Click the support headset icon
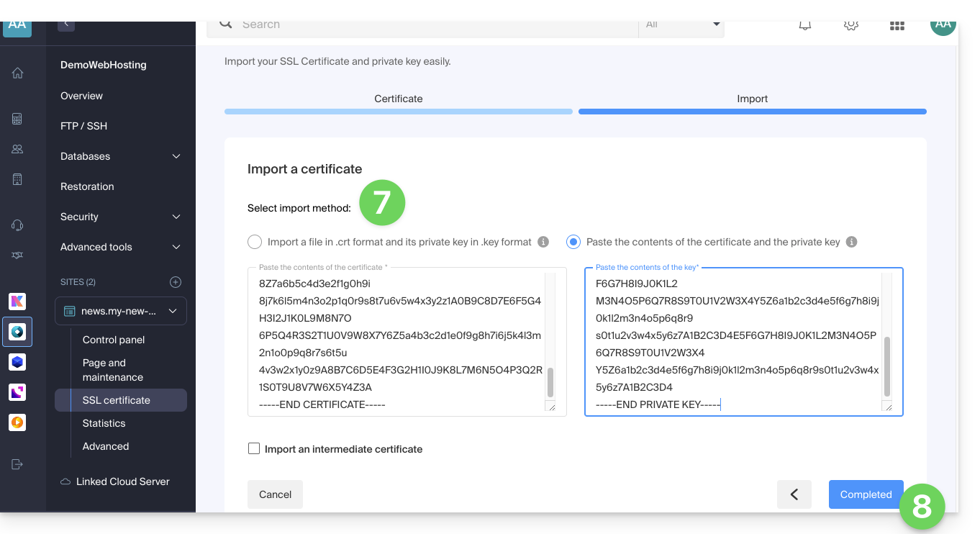The height and width of the screenshot is (534, 980). coord(17,225)
